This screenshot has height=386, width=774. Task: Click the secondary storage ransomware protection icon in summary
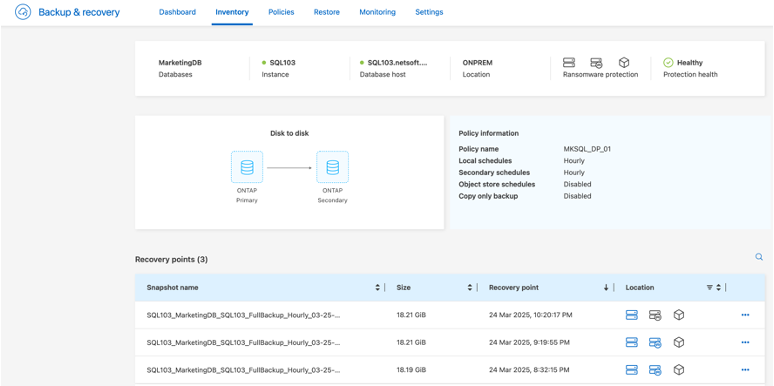click(x=596, y=63)
